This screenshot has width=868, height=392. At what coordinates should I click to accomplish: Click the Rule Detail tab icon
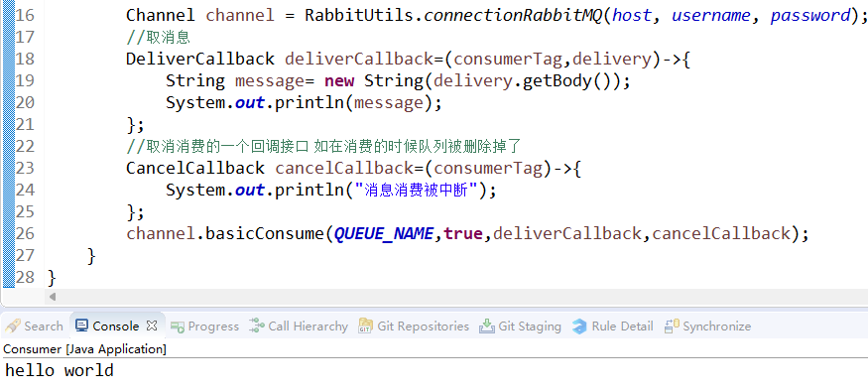(x=579, y=327)
